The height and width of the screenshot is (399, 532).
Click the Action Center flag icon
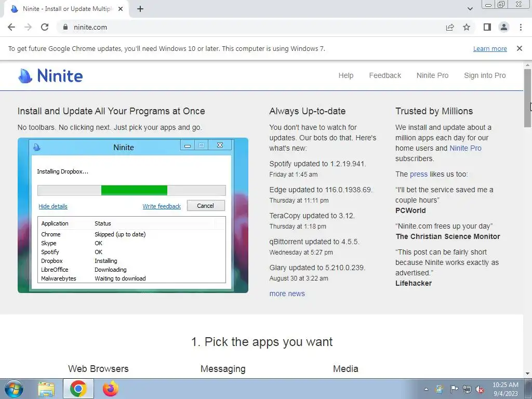[x=454, y=389]
